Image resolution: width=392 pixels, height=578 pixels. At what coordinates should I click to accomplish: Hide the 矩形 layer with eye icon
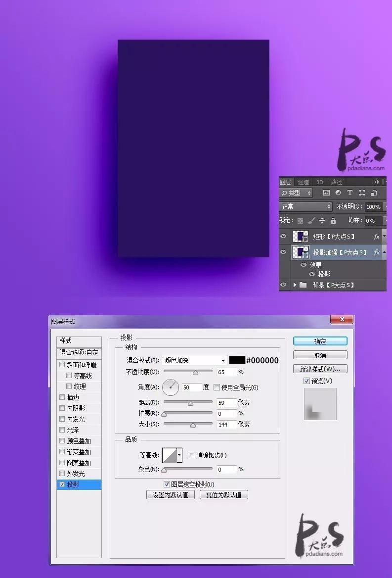click(x=283, y=237)
